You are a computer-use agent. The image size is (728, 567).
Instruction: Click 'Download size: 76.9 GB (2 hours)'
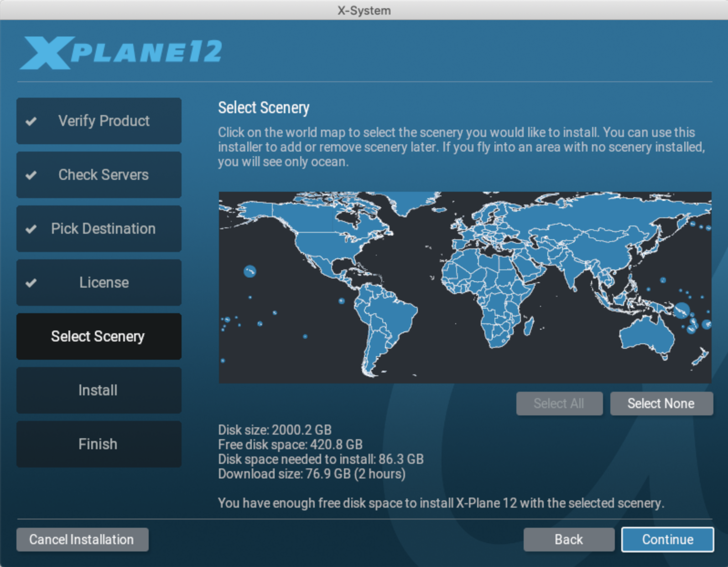click(312, 474)
